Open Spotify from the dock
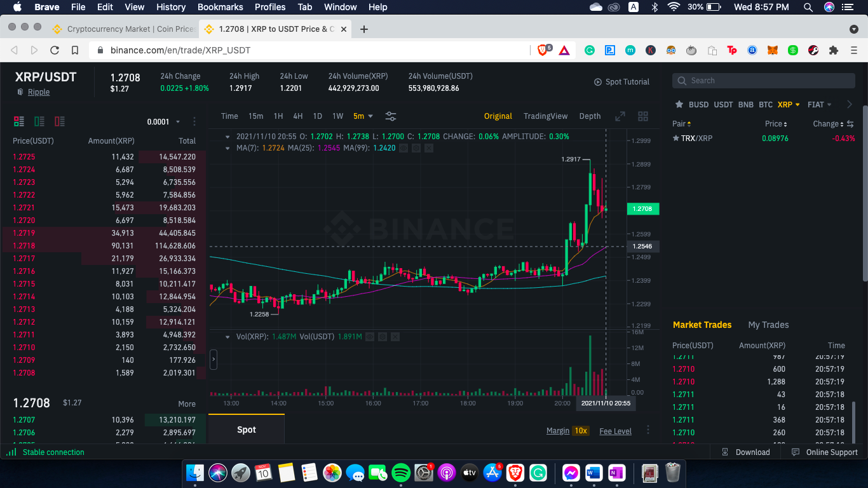 click(401, 473)
